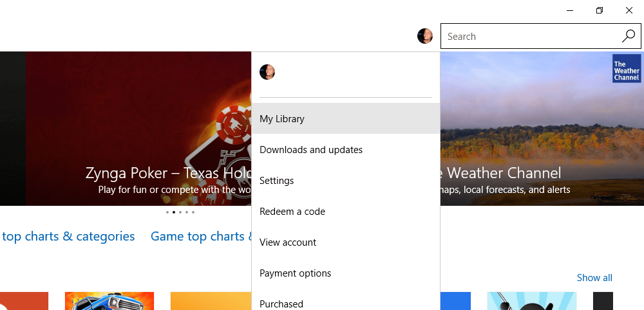The height and width of the screenshot is (310, 644).
Task: Select the blue monster truck app thumbnail
Action: click(109, 301)
